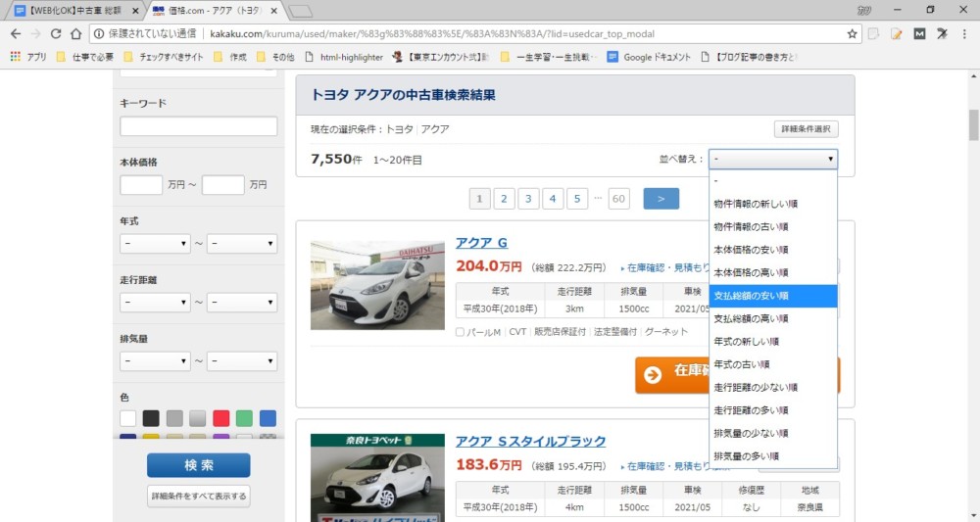Screen dimensions: 980x522
Task: Open the アクア Sスタイルブラック listing link
Action: pyautogui.click(x=530, y=442)
